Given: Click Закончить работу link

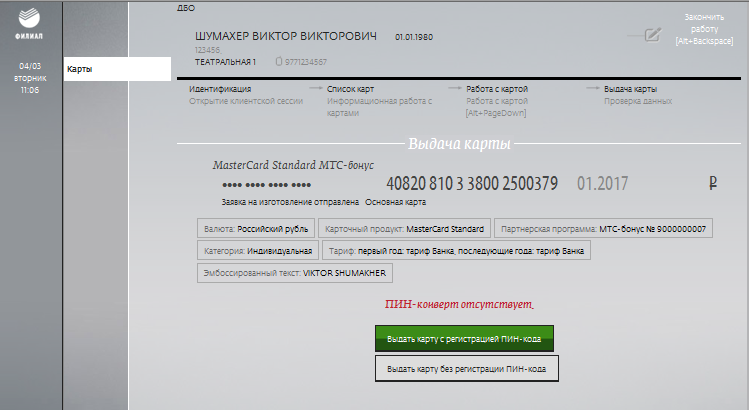Looking at the screenshot, I should (x=704, y=29).
